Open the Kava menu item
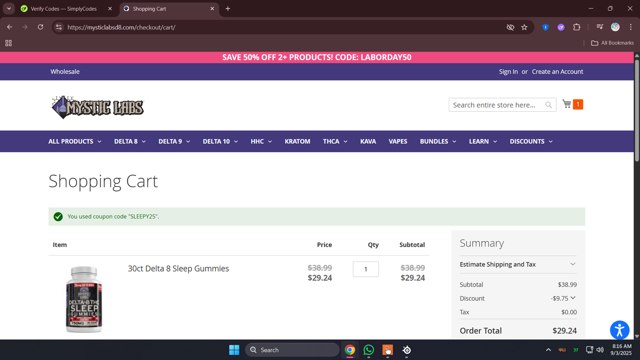 (368, 141)
